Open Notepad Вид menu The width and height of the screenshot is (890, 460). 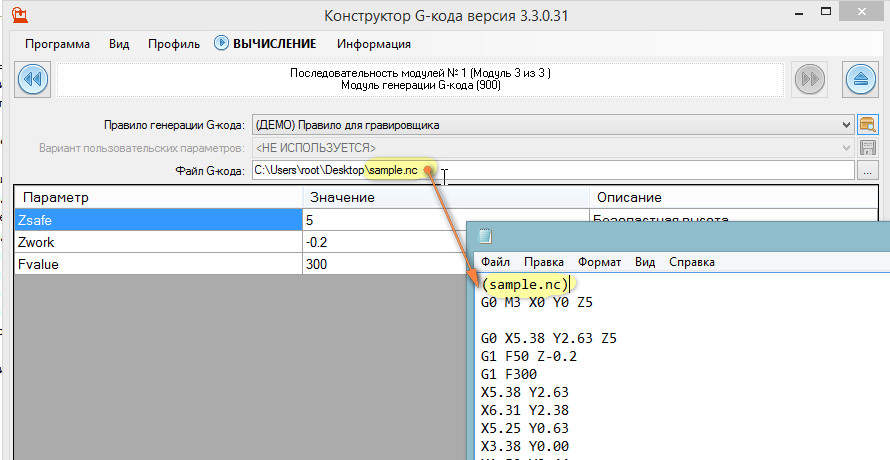(645, 262)
